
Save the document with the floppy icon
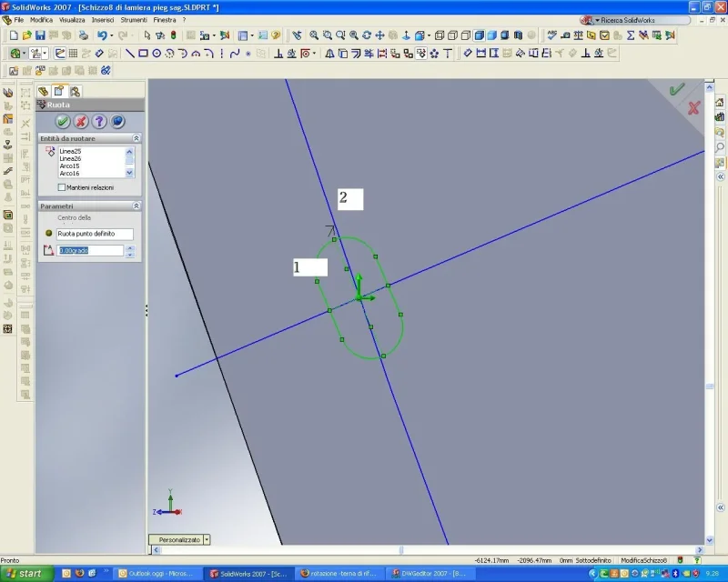point(40,35)
